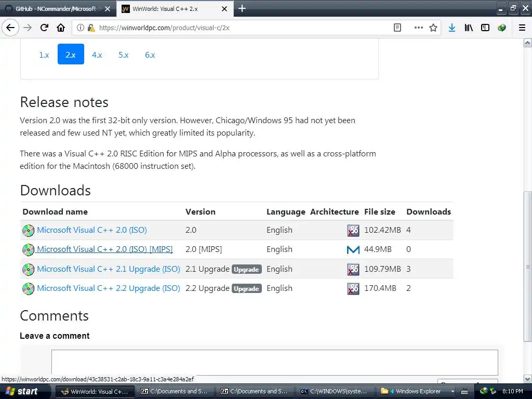Image resolution: width=532 pixels, height=399 pixels.
Task: Click the disc icon beside 2.1 Upgrade (ISO)
Action: click(28, 270)
